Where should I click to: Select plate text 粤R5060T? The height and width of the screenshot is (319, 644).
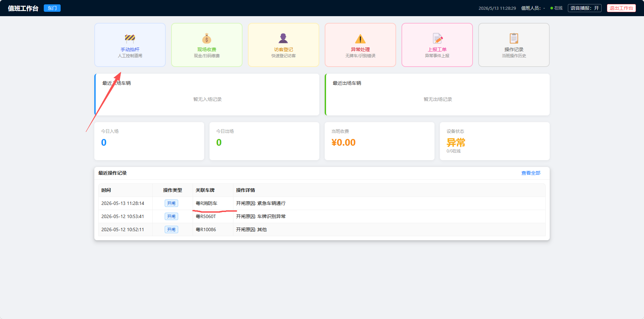coord(206,216)
